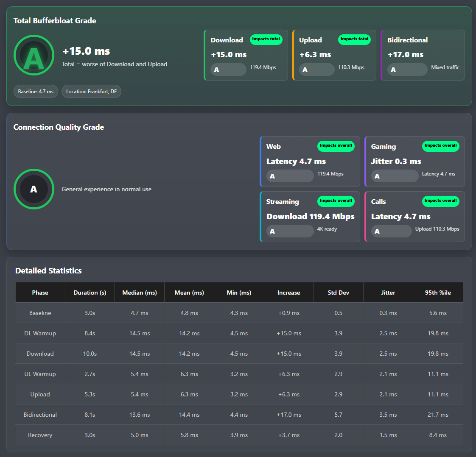The height and width of the screenshot is (457, 476).
Task: Click the Web card's A grade pill
Action: 290,176
